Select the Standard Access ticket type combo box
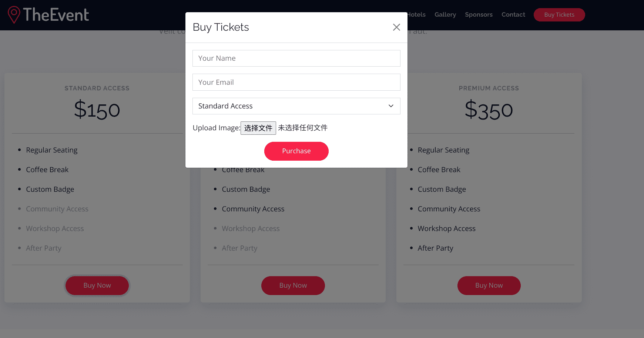The height and width of the screenshot is (338, 644). [x=296, y=106]
